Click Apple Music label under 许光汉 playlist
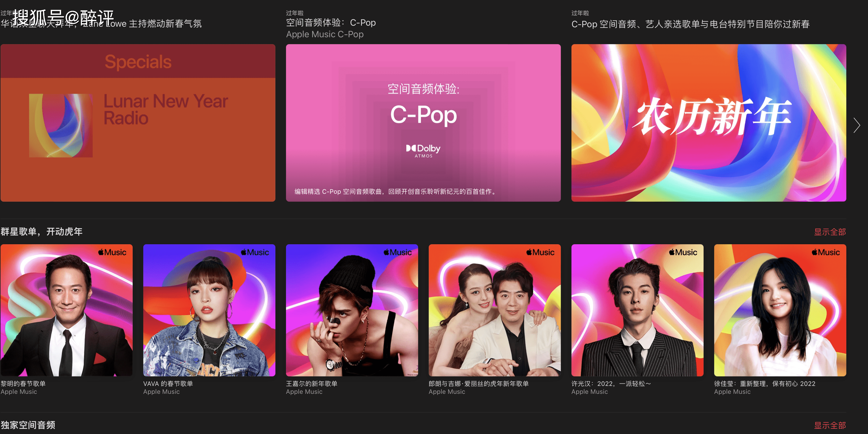 (590, 391)
